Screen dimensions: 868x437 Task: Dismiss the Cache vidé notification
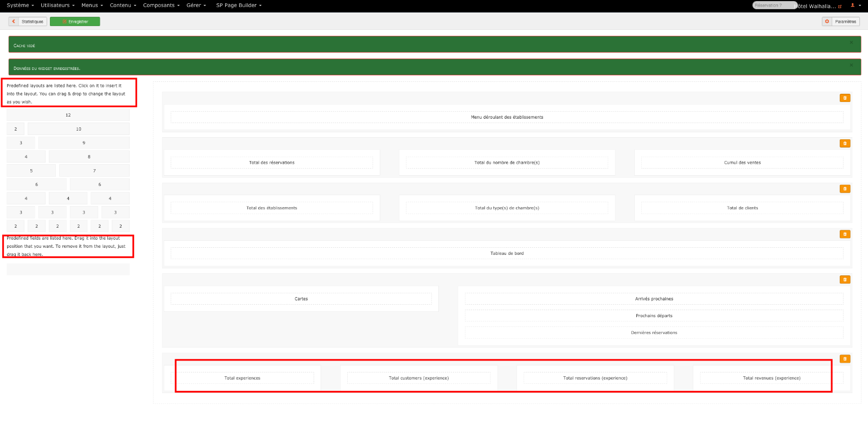click(851, 42)
